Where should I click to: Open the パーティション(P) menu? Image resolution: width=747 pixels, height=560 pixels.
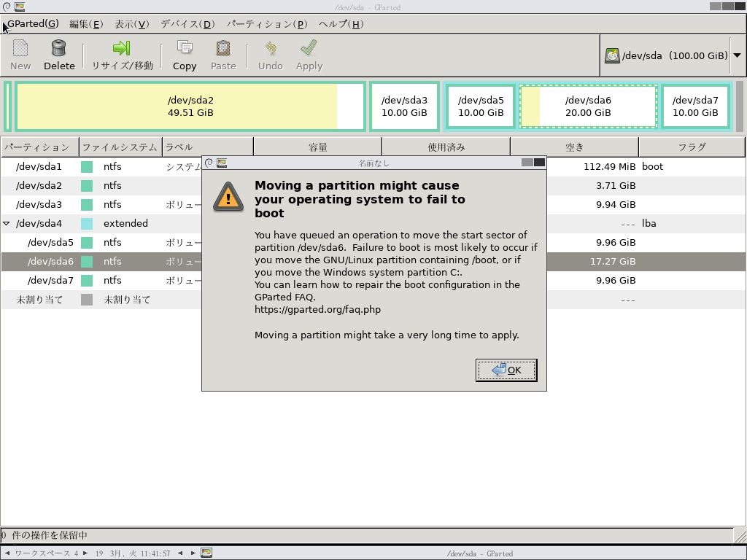tap(267, 24)
